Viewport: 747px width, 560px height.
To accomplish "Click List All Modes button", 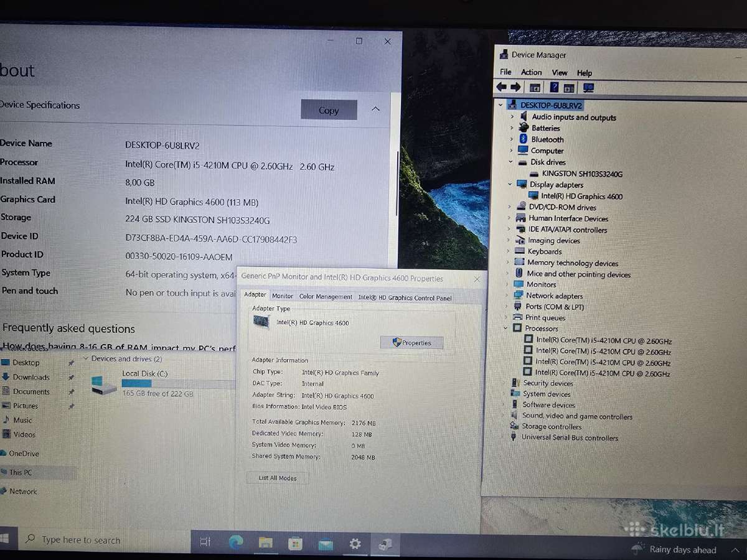I will 278,478.
